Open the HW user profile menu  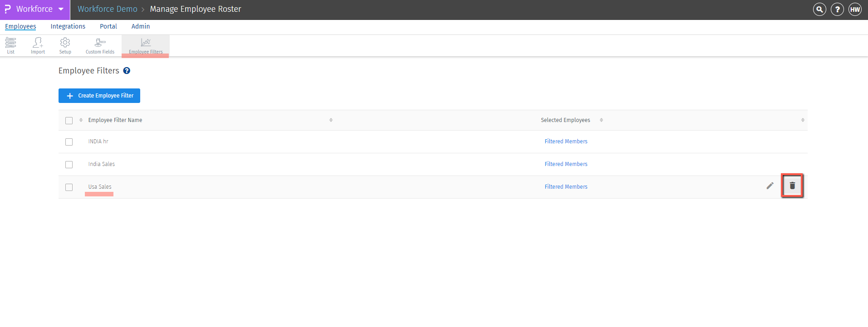click(x=855, y=10)
